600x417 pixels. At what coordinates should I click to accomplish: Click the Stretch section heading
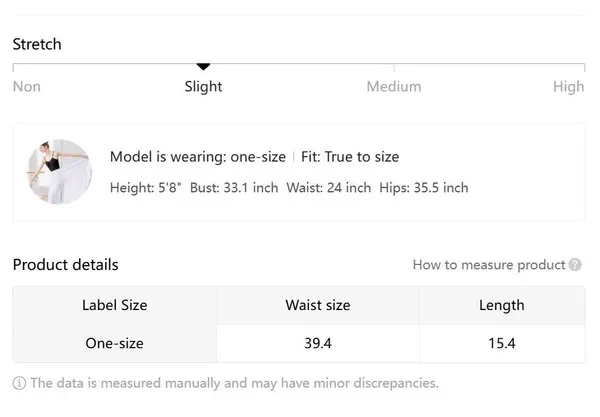click(37, 44)
